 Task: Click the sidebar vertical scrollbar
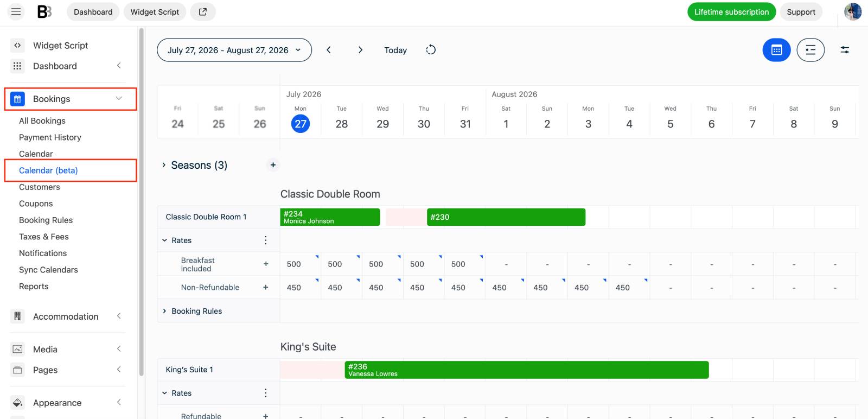pyautogui.click(x=141, y=202)
